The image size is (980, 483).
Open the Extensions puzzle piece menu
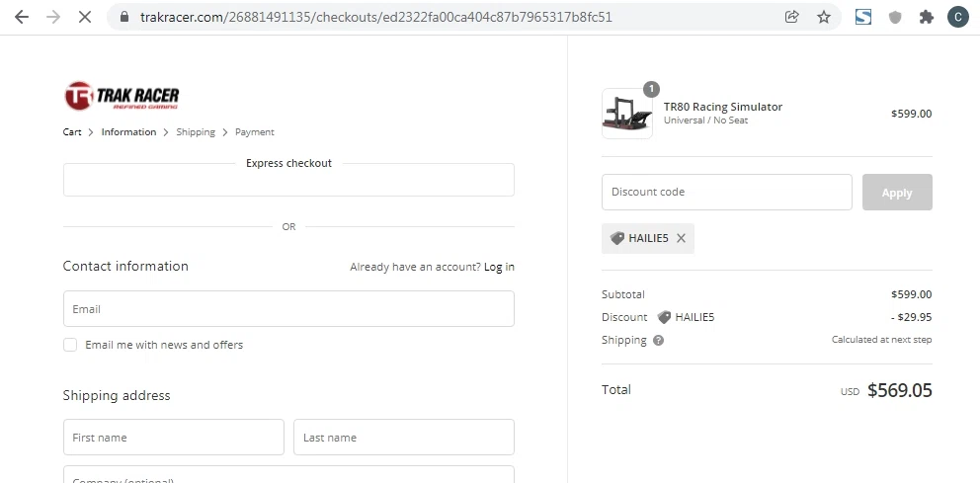927,17
